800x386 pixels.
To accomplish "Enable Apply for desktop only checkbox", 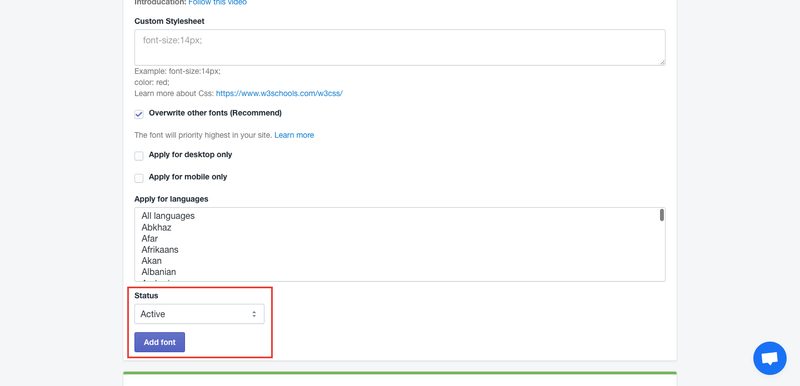I will point(139,156).
